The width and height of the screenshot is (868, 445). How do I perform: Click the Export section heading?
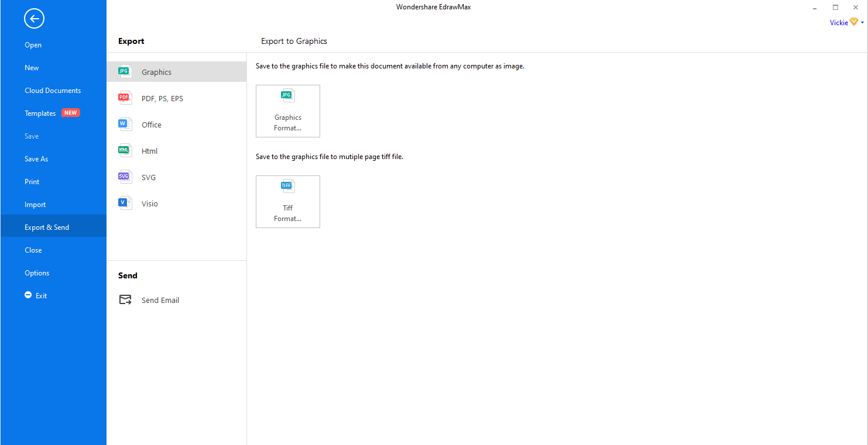click(131, 42)
